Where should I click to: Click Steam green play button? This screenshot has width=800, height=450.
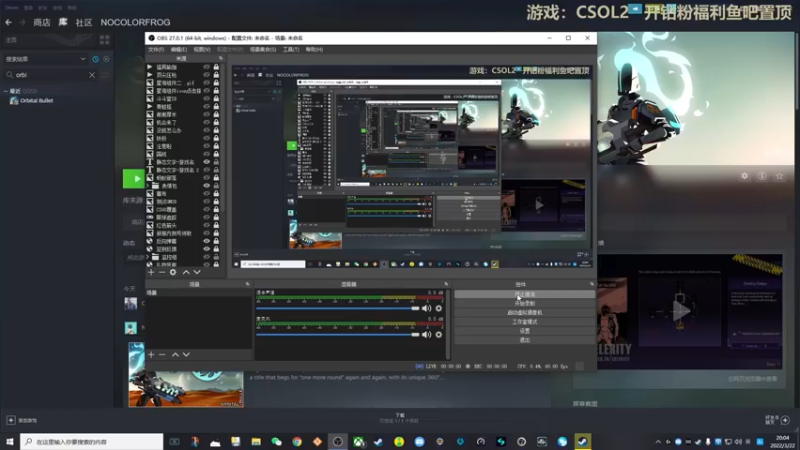coord(134,179)
